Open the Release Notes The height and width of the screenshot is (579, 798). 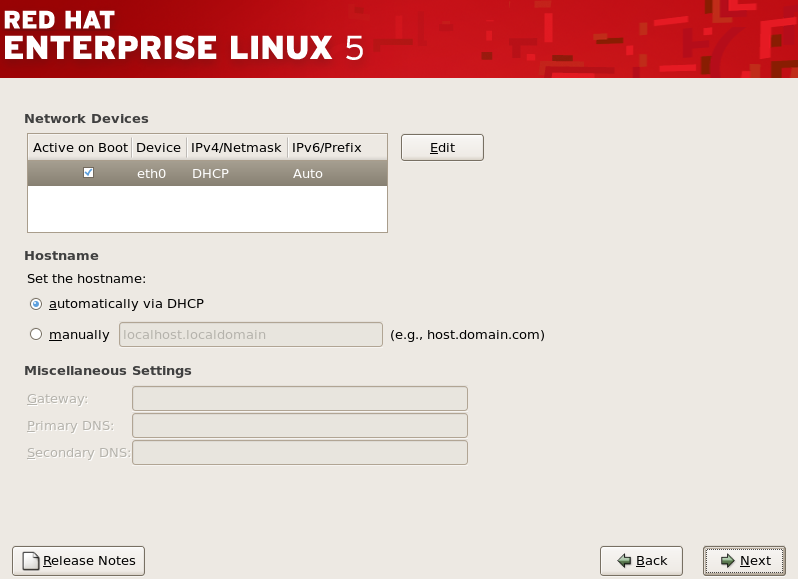78,561
